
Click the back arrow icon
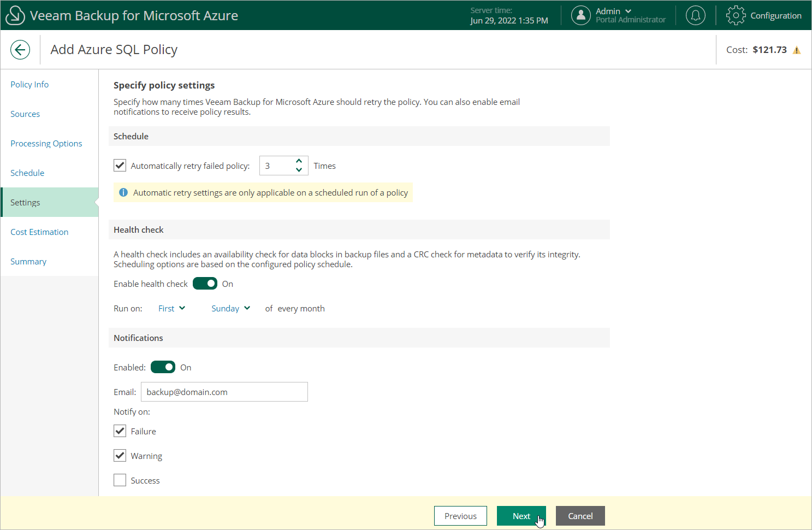click(x=20, y=50)
